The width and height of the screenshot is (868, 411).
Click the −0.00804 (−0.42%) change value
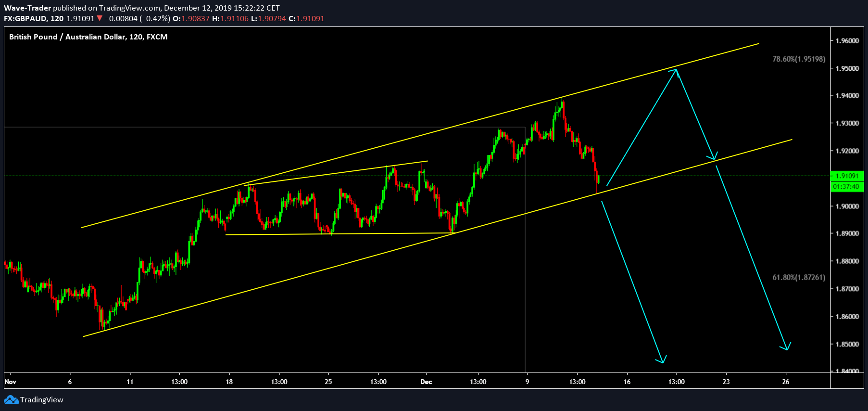[137, 19]
